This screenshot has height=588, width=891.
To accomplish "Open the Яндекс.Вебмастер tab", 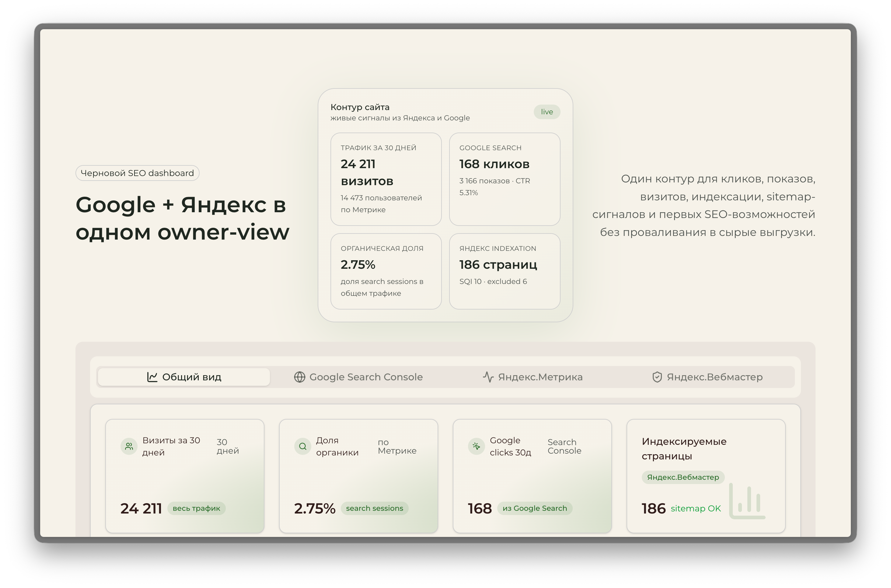I will (x=714, y=377).
